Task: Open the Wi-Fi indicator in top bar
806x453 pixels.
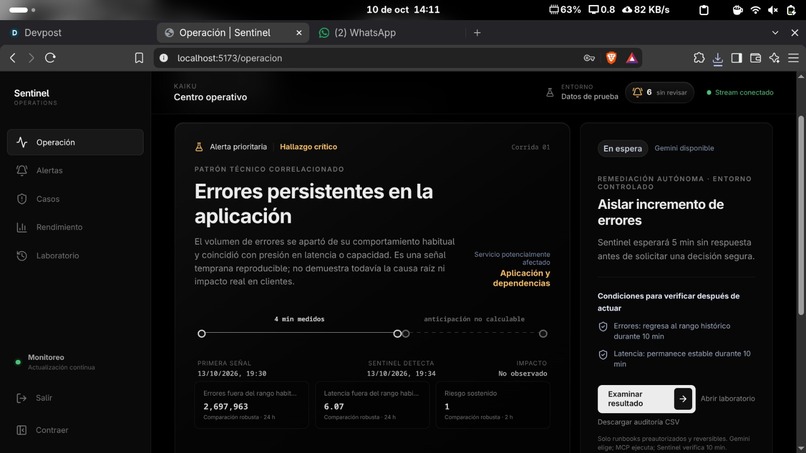Action: point(755,10)
